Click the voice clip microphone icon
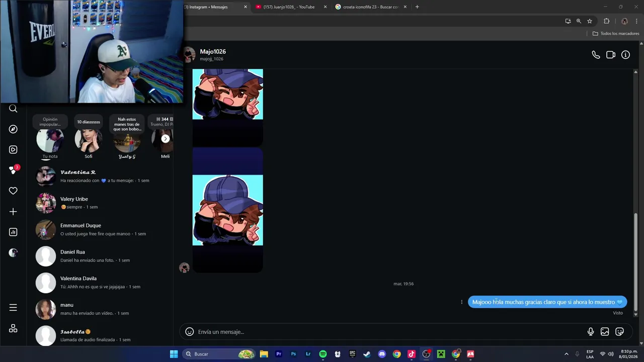Image resolution: width=644 pixels, height=362 pixels. (x=591, y=332)
